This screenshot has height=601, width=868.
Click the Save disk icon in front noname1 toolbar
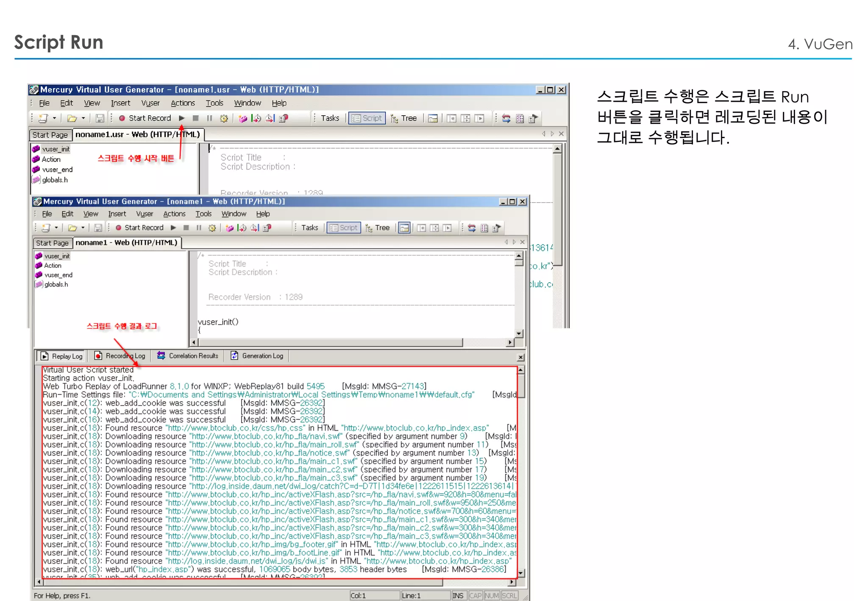[98, 228]
